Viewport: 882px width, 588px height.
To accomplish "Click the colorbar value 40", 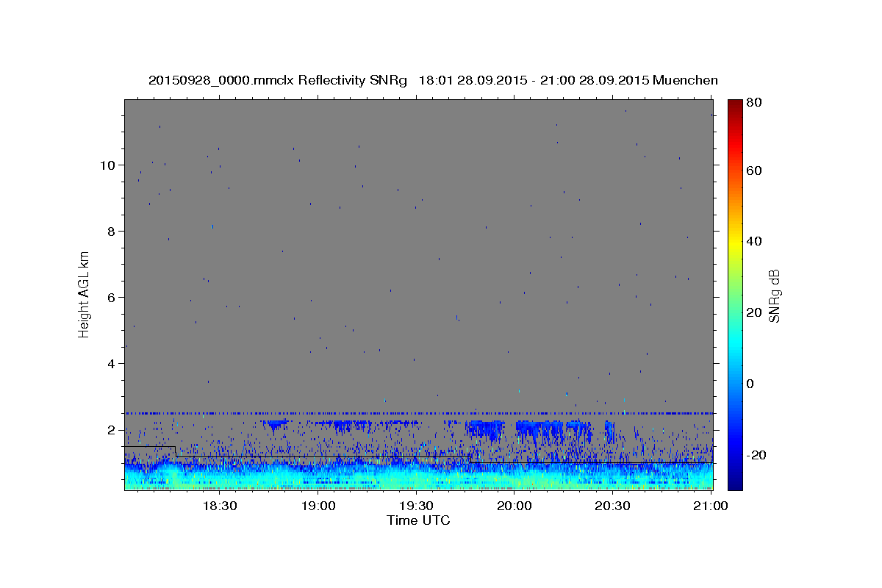I will click(x=756, y=241).
